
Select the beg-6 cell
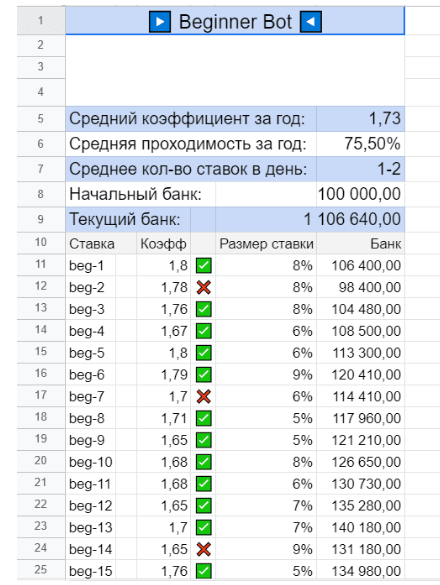91,375
